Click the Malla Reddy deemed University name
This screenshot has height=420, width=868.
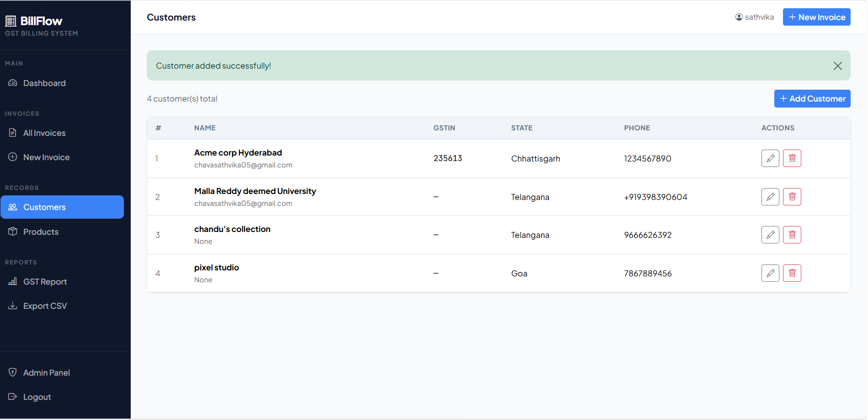click(255, 191)
